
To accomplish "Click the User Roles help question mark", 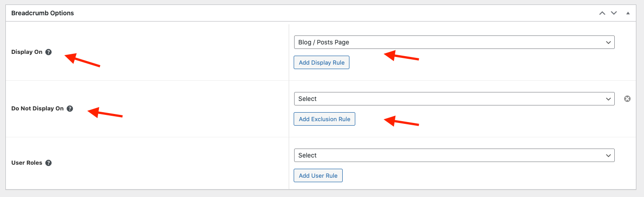I will (49, 163).
